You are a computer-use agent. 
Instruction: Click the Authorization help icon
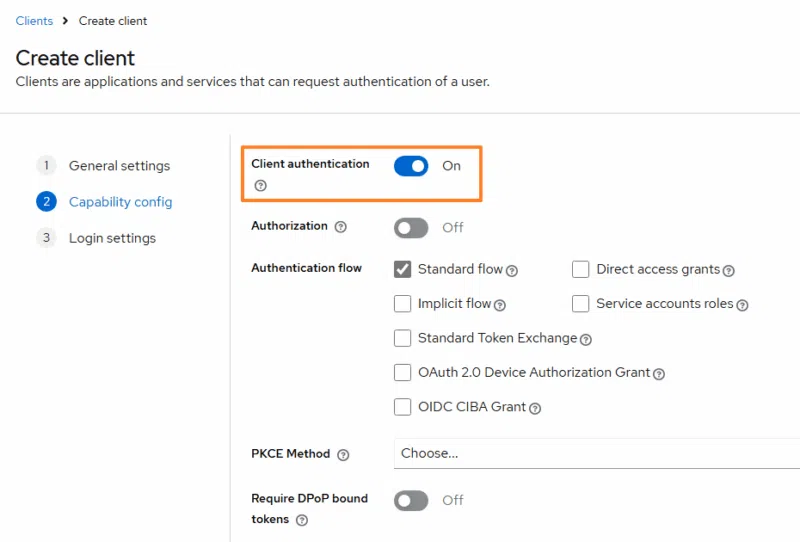[341, 227]
